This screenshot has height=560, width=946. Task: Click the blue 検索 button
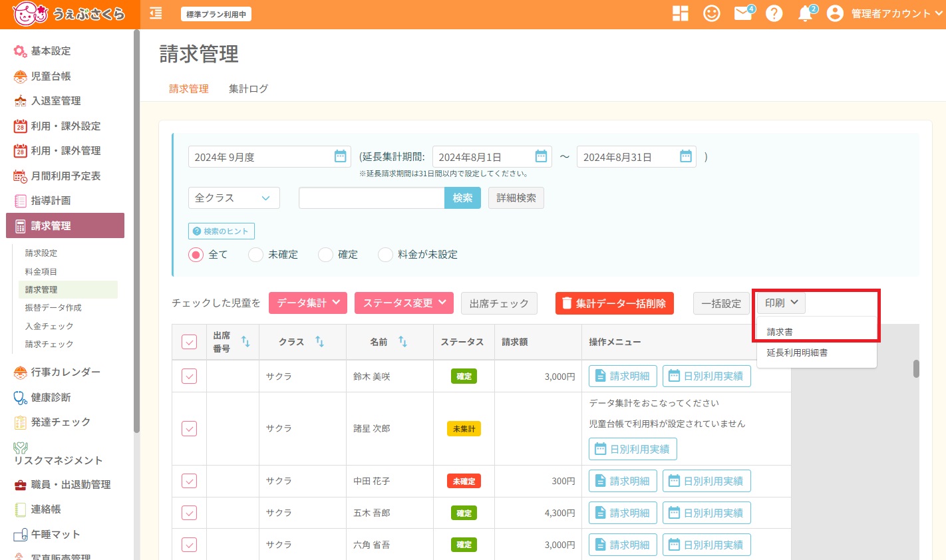click(x=462, y=198)
